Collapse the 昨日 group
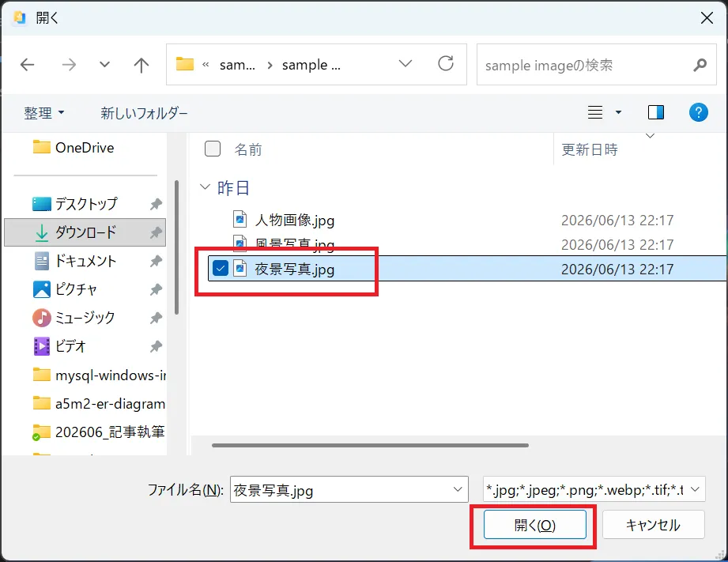 (205, 187)
